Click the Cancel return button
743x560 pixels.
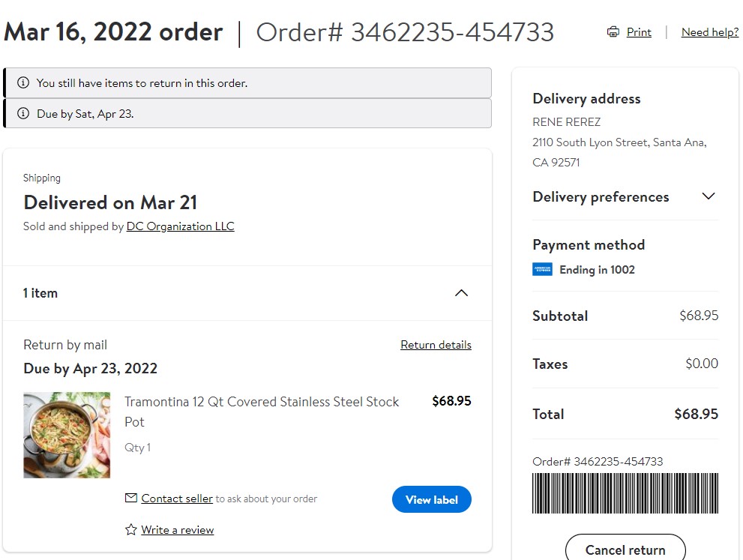point(625,550)
